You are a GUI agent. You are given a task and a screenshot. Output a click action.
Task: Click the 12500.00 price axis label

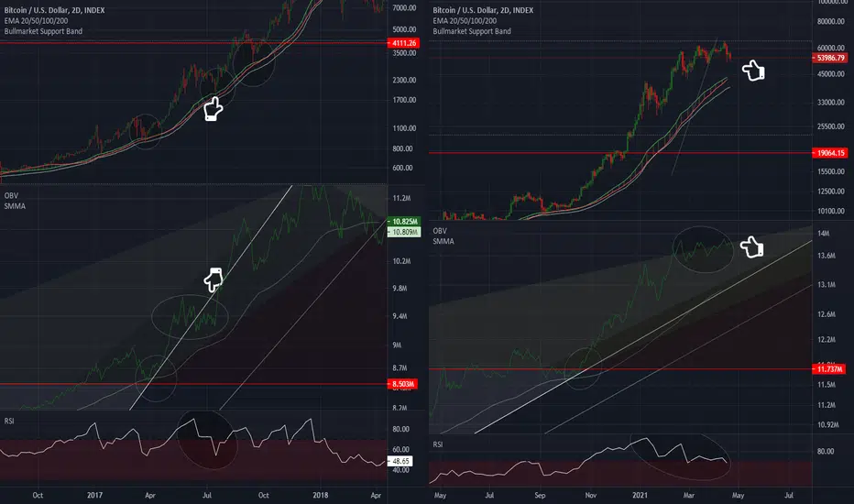830,192
